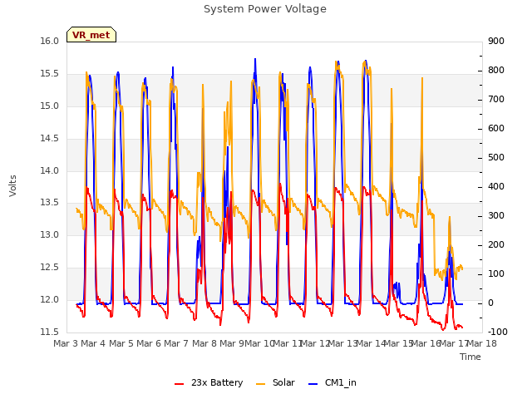This screenshot has height=399, width=532.
Task: Click the Mar 12 date label
Action: (315, 343)
